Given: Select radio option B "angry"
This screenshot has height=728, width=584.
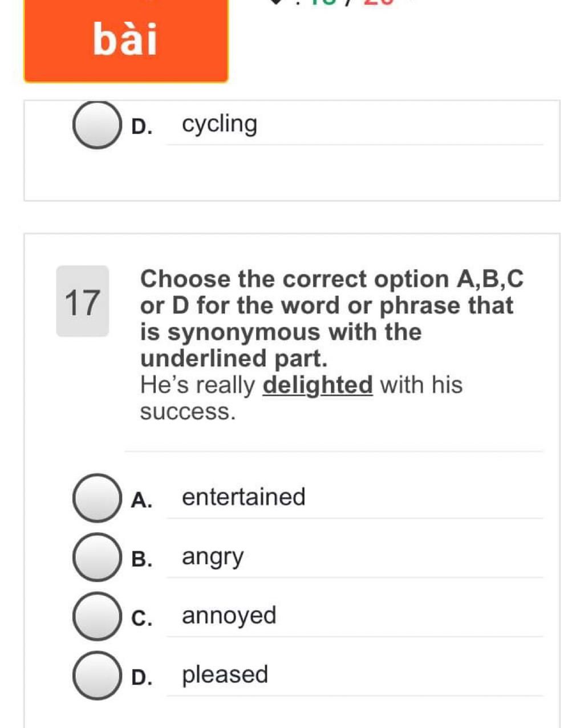Looking at the screenshot, I should [x=97, y=557].
